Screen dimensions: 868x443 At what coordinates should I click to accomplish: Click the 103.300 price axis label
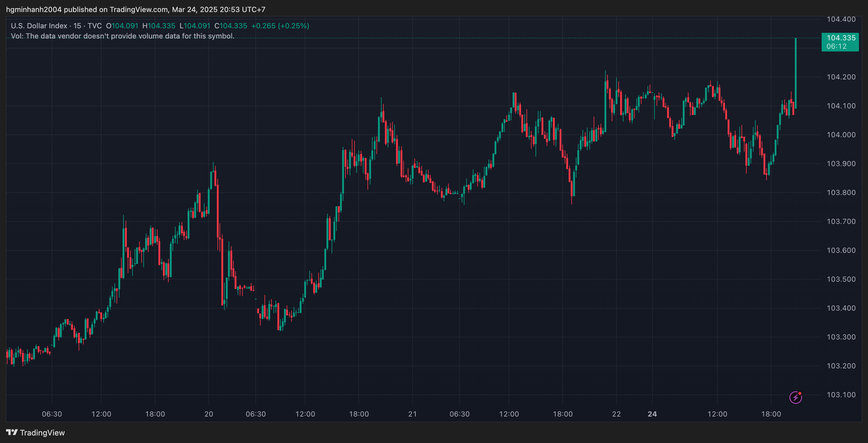tap(841, 337)
